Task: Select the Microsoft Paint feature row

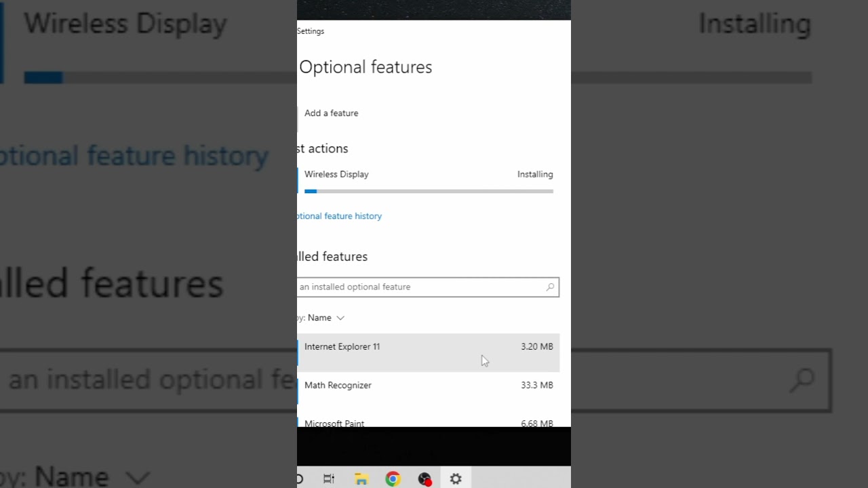Action: click(x=428, y=420)
